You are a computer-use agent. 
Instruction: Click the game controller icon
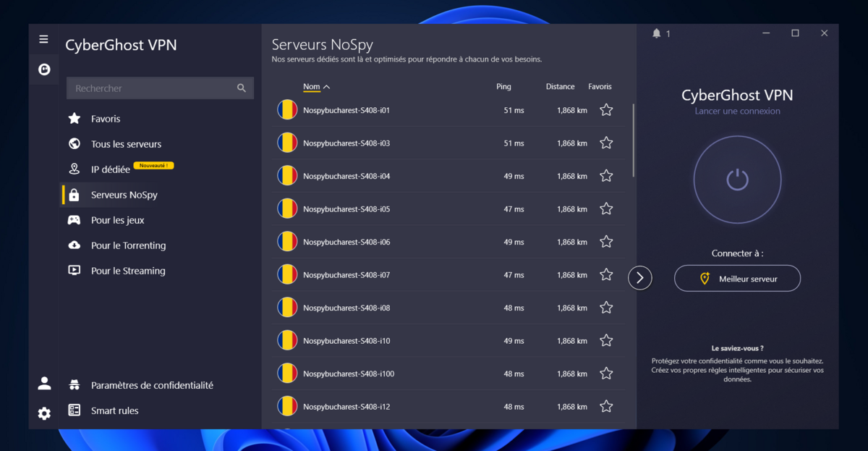[74, 220]
